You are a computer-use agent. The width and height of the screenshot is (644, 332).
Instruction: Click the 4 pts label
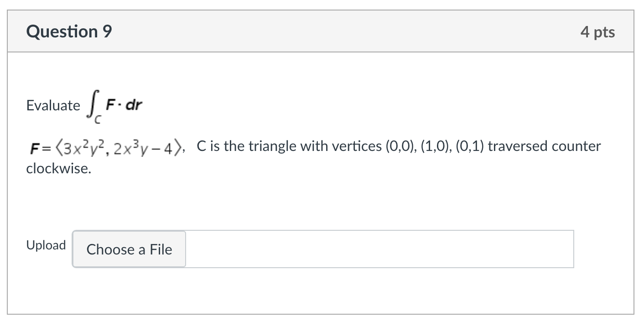[x=599, y=31]
